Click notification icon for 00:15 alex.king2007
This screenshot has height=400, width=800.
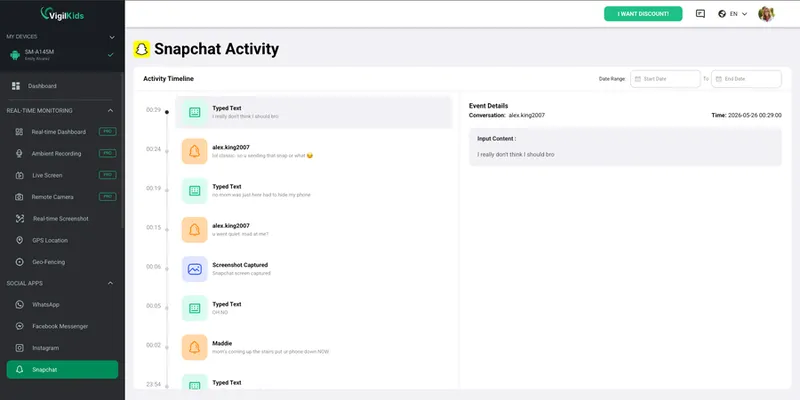(194, 230)
